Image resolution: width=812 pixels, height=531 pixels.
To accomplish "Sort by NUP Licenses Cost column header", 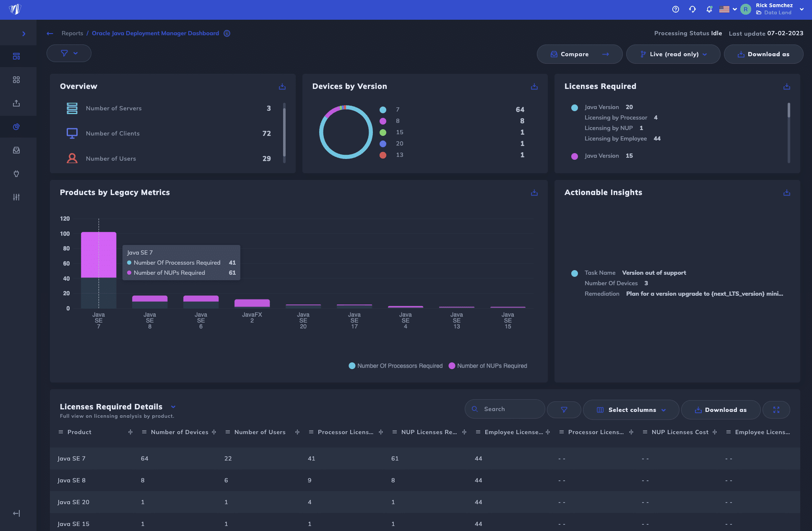I will pyautogui.click(x=680, y=432).
